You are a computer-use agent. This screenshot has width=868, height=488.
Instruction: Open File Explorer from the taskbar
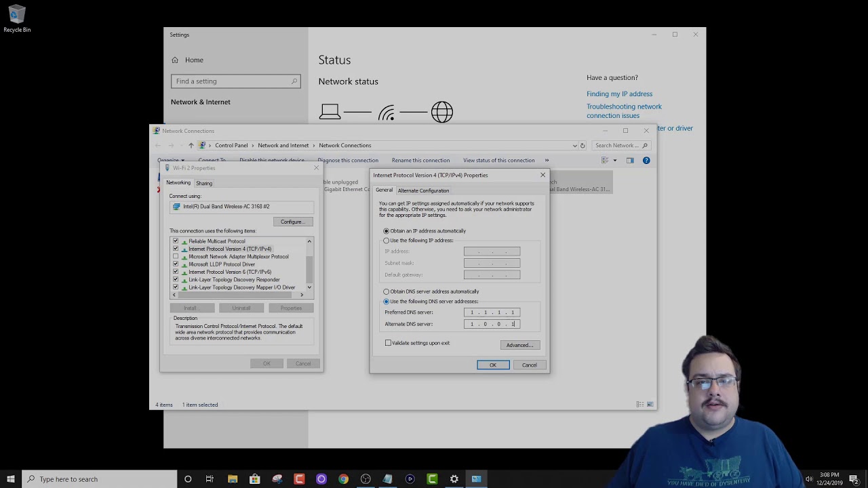point(233,479)
